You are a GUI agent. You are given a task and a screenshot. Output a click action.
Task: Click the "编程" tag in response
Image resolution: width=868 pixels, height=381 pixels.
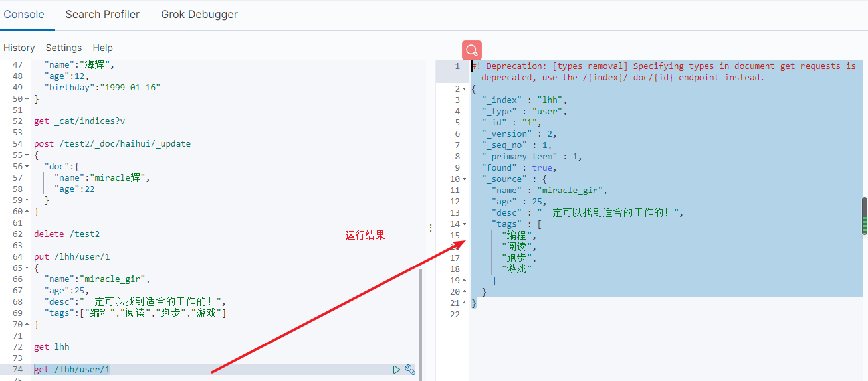pyautogui.click(x=519, y=236)
